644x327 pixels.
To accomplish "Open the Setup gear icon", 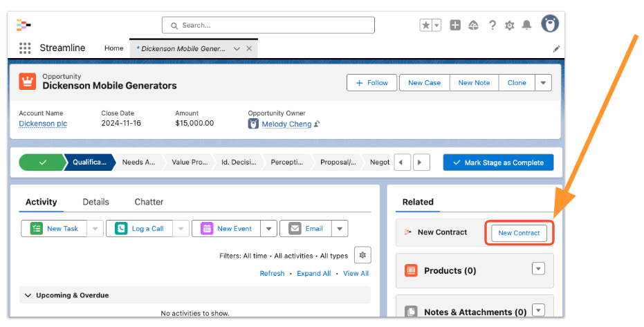I will pyautogui.click(x=510, y=26).
